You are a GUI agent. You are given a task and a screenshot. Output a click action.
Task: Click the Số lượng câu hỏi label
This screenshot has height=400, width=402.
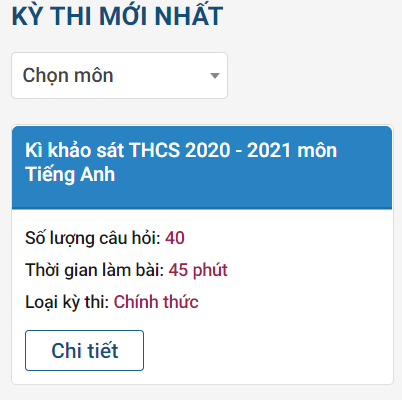click(93, 239)
